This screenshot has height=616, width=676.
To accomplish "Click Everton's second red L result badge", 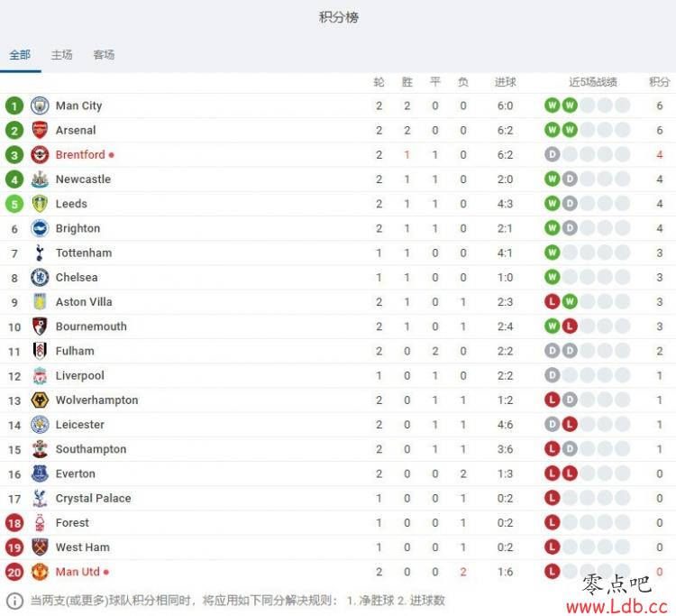I will point(570,473).
